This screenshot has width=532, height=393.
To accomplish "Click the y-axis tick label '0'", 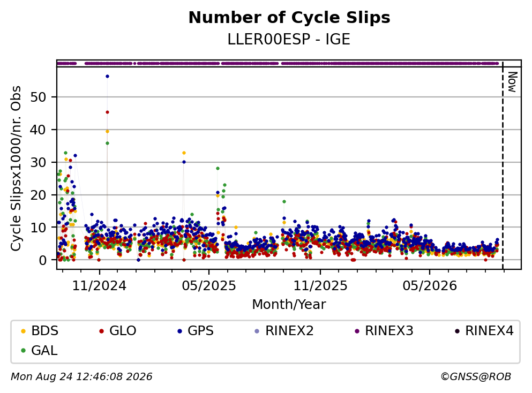I will pos(42,260).
